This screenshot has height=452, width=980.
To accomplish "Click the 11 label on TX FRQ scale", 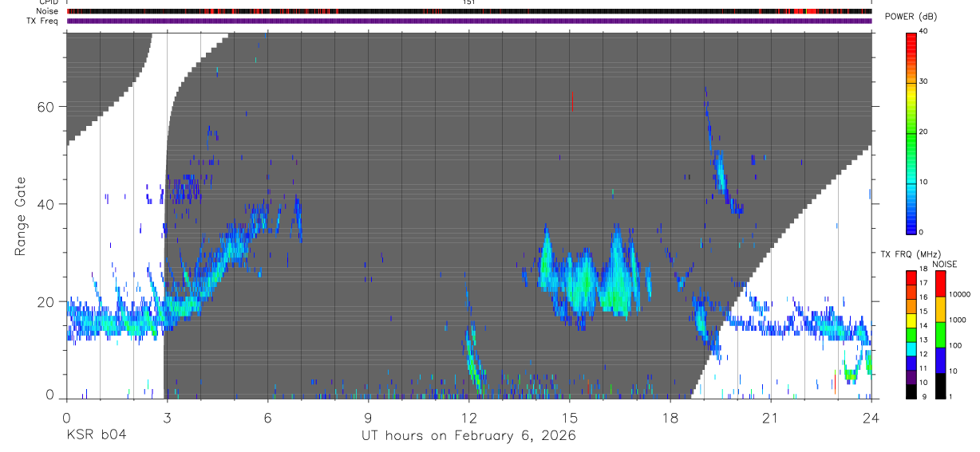I will (923, 368).
